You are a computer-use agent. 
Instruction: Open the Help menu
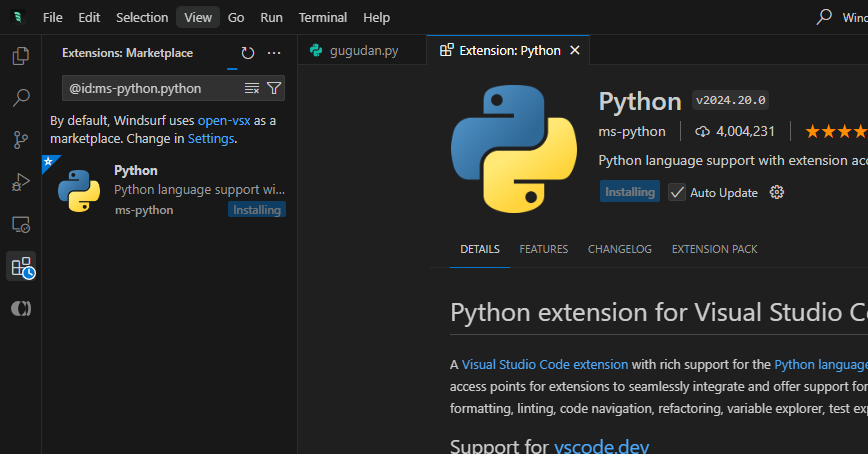click(x=376, y=17)
